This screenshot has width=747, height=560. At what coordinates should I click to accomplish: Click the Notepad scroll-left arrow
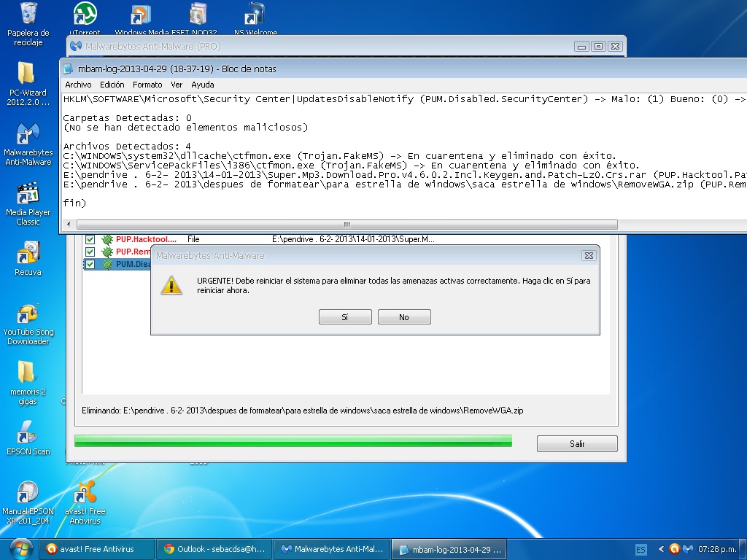68,225
